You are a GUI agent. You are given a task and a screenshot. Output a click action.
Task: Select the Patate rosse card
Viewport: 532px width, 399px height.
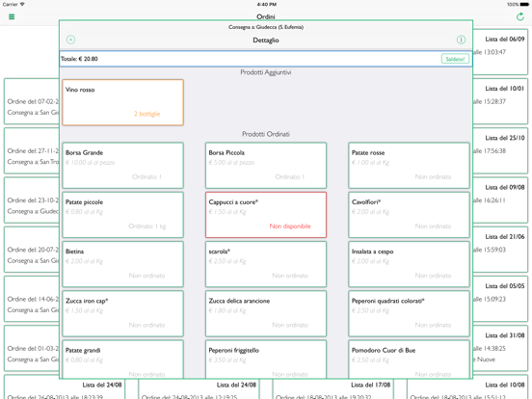point(409,165)
